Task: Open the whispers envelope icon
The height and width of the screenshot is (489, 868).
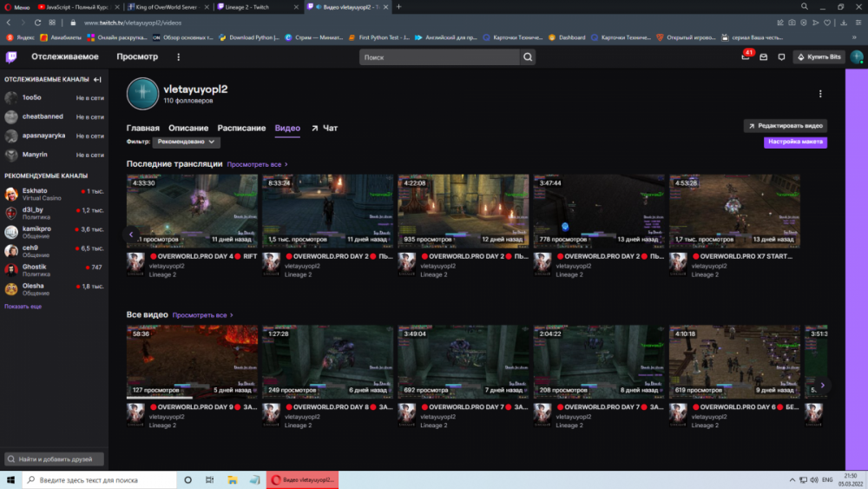Action: point(763,57)
